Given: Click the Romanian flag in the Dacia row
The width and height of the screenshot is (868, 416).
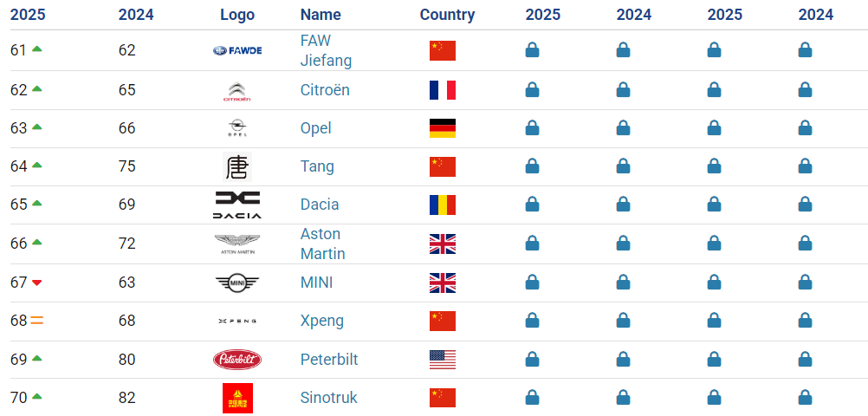Looking at the screenshot, I should [443, 205].
